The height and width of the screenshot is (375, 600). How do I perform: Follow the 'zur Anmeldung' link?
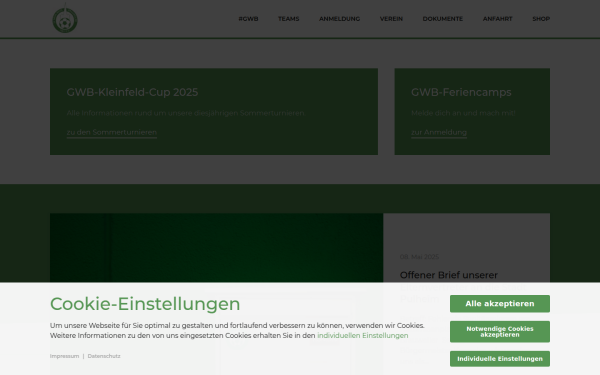coord(439,132)
